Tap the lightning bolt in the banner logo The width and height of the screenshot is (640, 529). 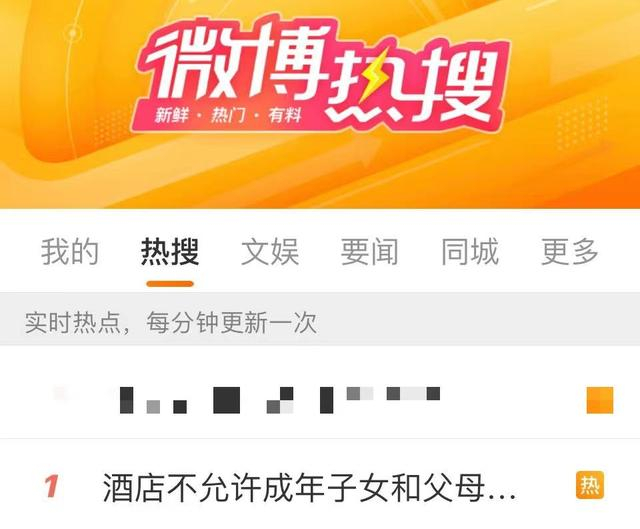(x=372, y=78)
